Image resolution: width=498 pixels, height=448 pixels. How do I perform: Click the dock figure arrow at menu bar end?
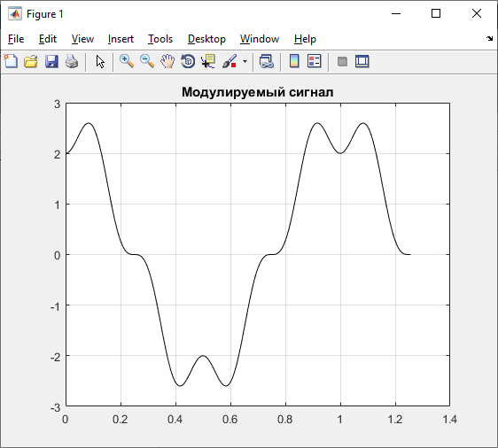pyautogui.click(x=489, y=39)
